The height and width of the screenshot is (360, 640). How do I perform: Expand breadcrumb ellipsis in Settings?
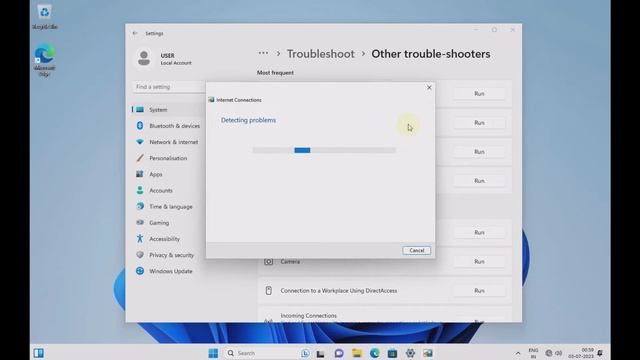(263, 53)
